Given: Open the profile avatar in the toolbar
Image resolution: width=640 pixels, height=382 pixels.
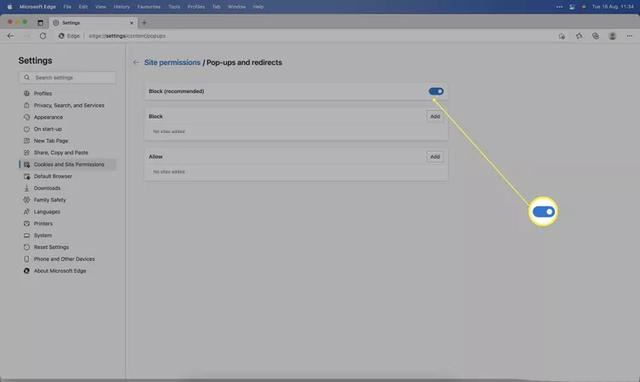Looking at the screenshot, I should [x=612, y=36].
